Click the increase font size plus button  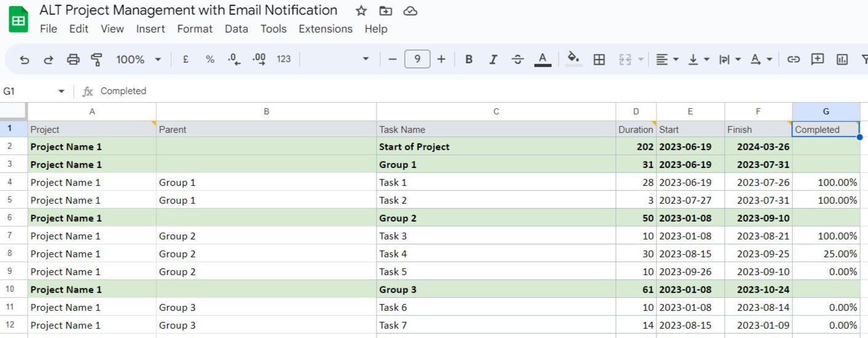point(441,60)
